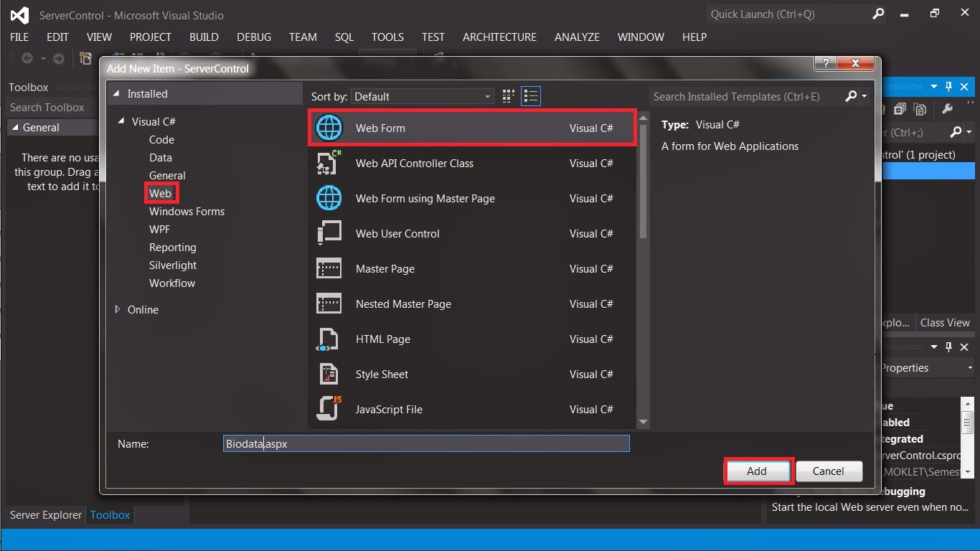Click template list scrollbar up arrow

click(643, 118)
